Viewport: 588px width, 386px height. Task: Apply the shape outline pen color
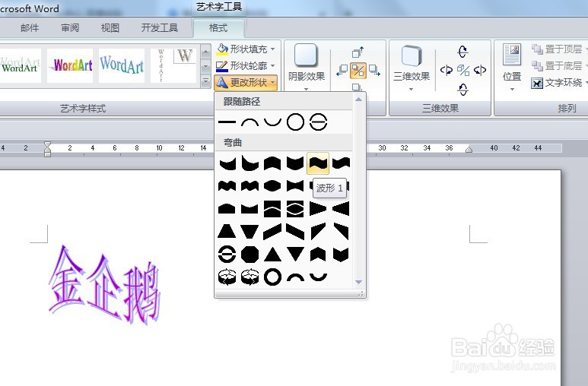222,66
